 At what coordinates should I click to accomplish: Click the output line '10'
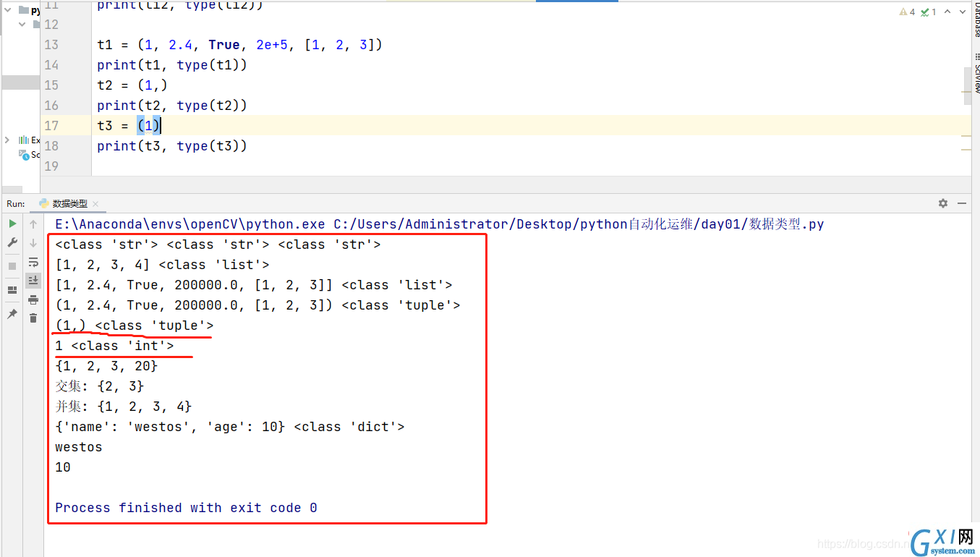[x=63, y=467]
